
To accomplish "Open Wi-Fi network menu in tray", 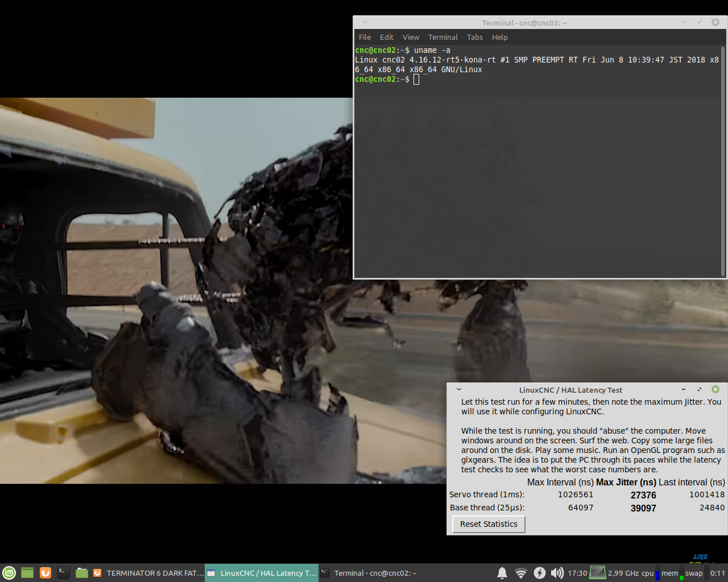I will point(520,573).
